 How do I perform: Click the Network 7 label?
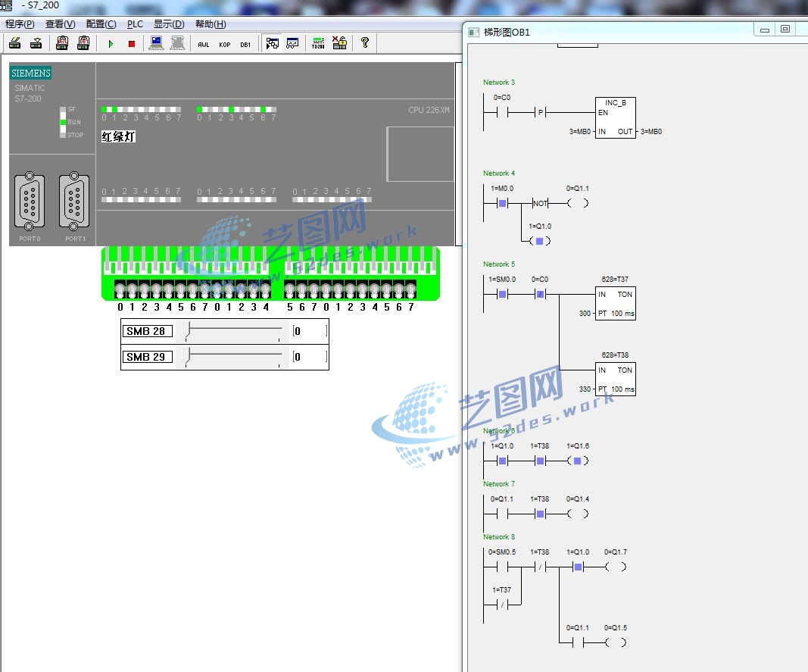coord(499,484)
